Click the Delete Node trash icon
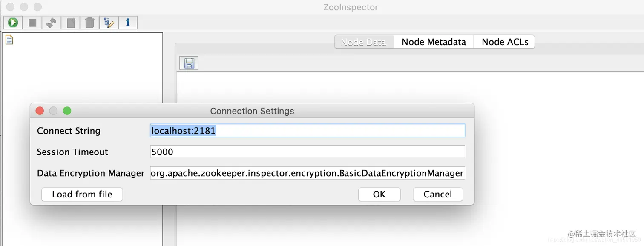The width and height of the screenshot is (644, 246). [89, 23]
